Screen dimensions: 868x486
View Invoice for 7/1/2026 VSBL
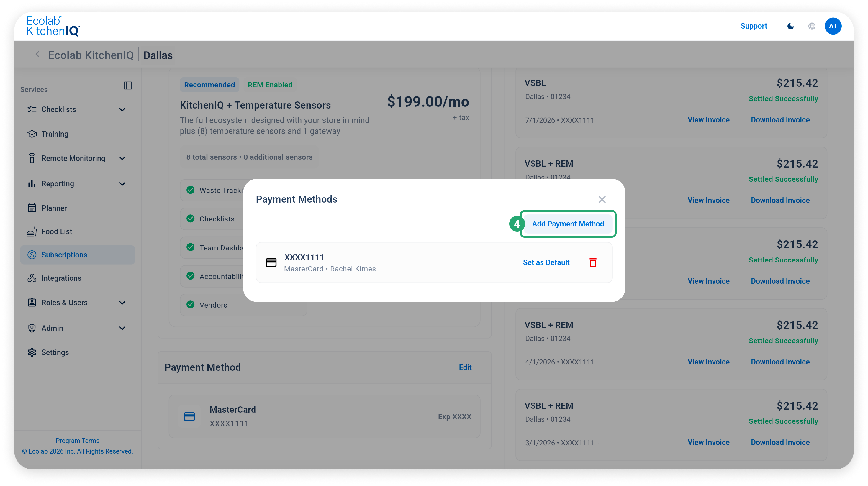pyautogui.click(x=708, y=120)
